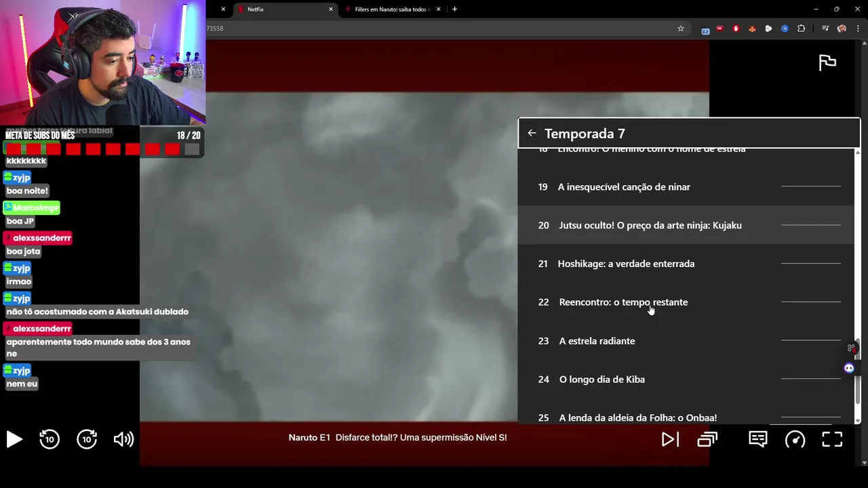Viewport: 868px width, 488px height.
Task: Open the Chrome three-dot menu
Action: (859, 28)
